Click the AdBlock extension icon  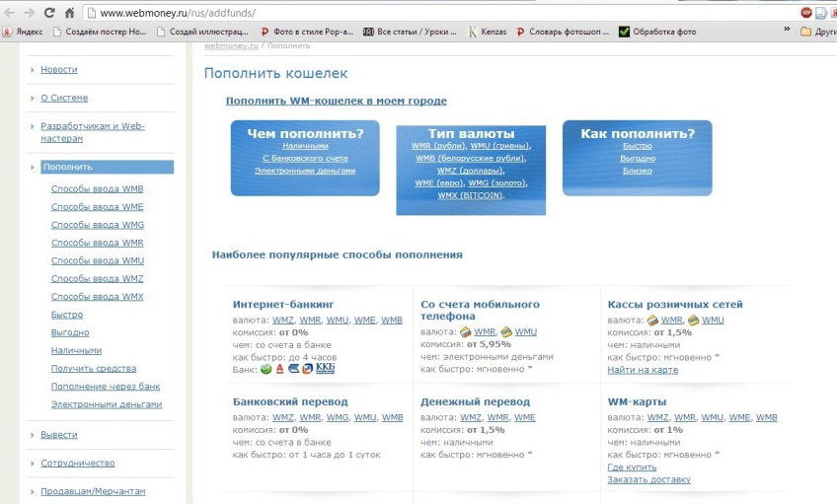coord(806,13)
